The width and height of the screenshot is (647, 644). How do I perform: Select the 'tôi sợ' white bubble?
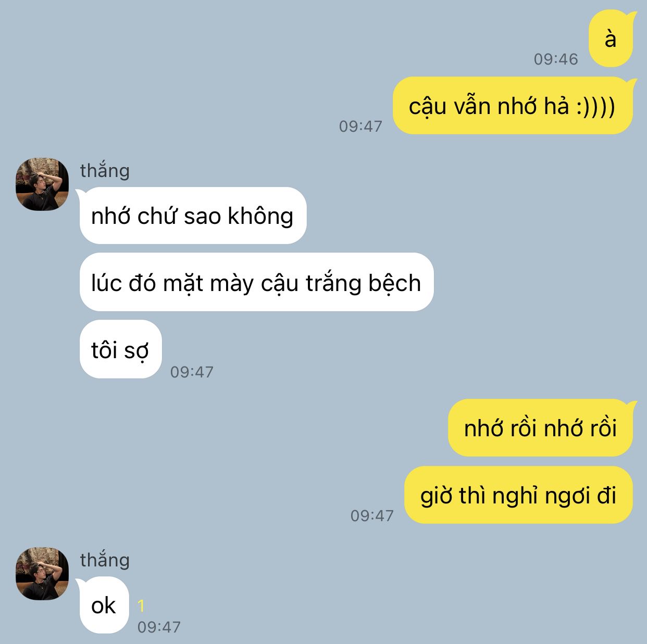tap(120, 349)
